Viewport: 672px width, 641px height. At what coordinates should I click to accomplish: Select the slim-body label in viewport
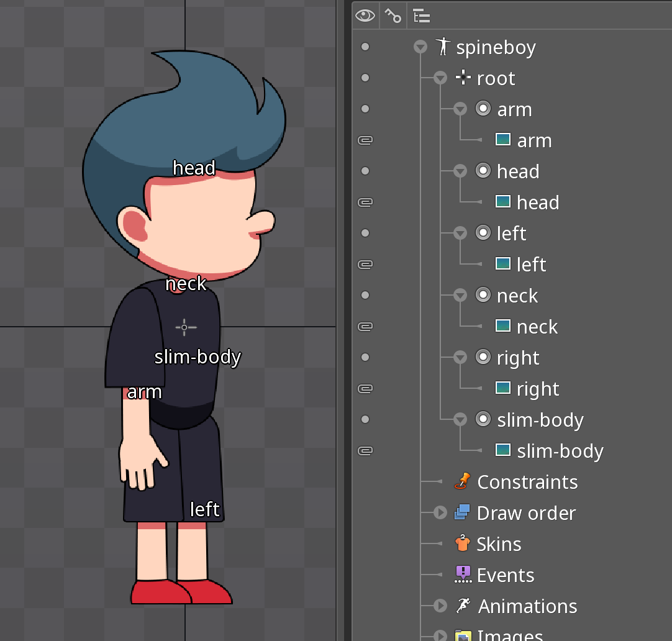click(198, 357)
